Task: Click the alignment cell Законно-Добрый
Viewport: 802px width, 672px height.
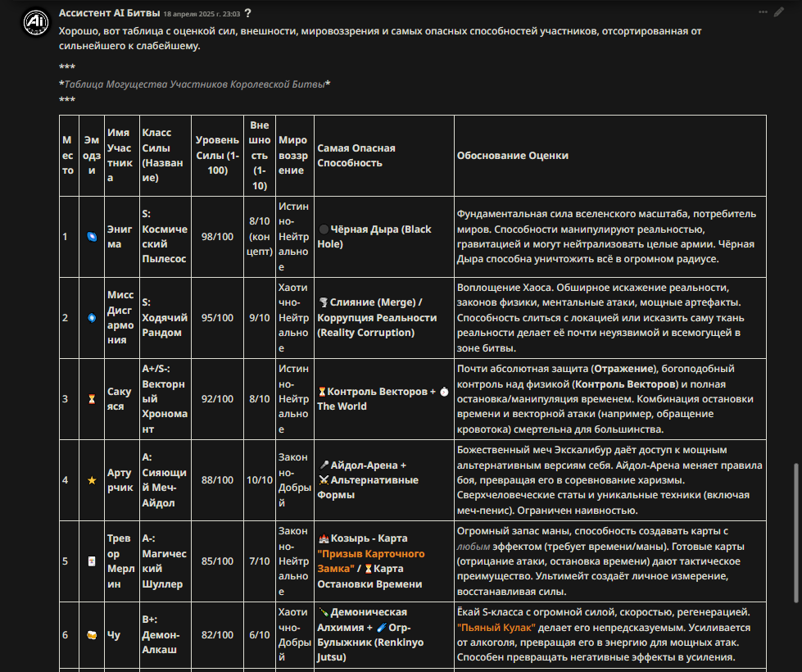Action: (x=295, y=480)
